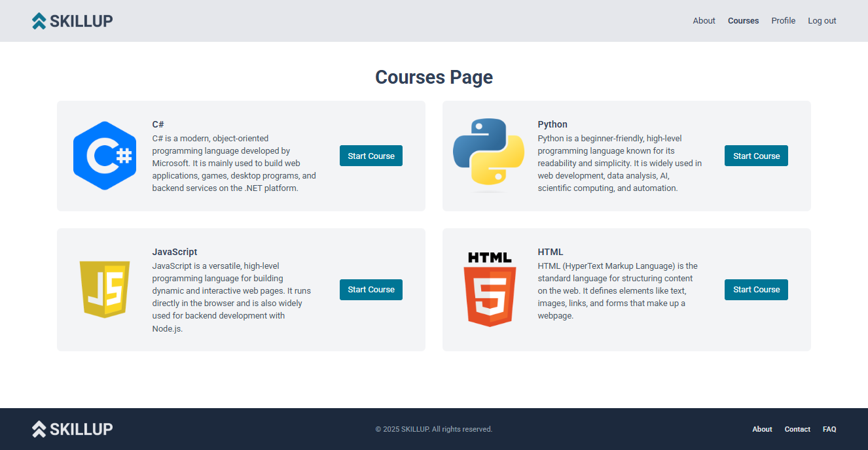Start the Python course
The height and width of the screenshot is (450, 868).
click(756, 156)
